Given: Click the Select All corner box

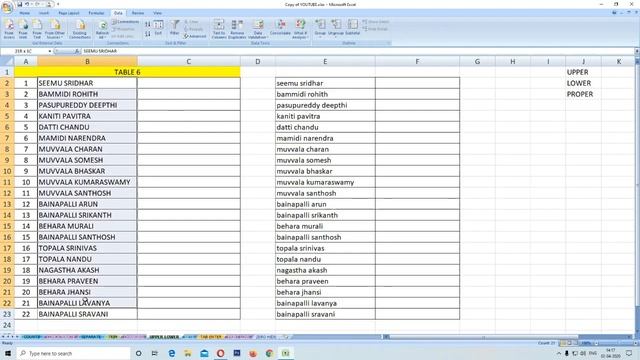Looking at the screenshot, I should click(7, 62).
